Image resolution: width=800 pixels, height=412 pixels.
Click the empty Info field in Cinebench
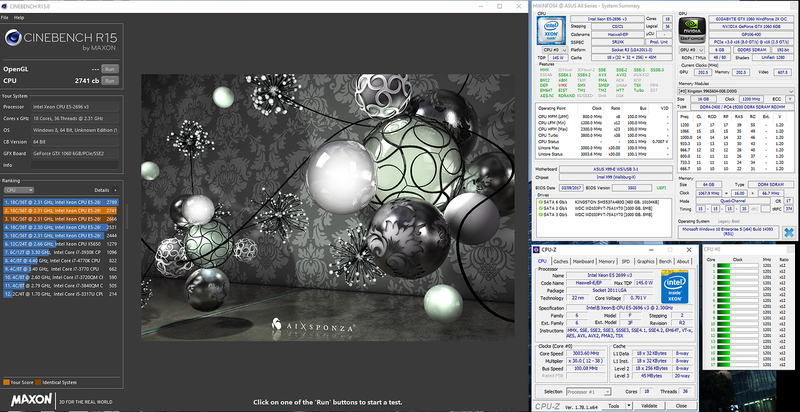(x=74, y=165)
